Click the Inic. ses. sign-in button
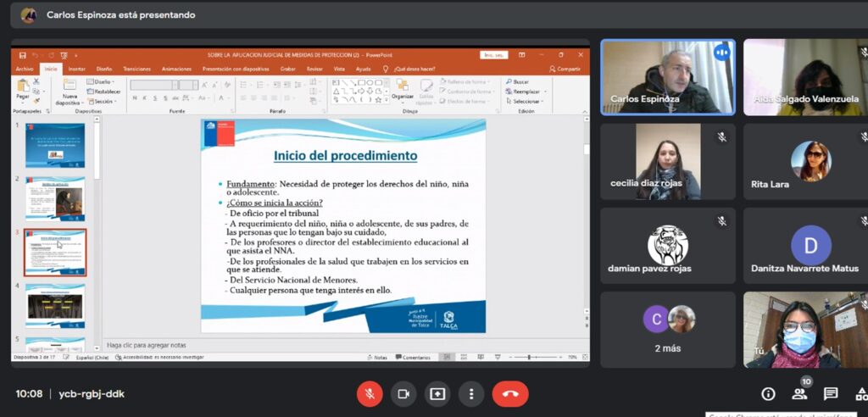Image resolution: width=868 pixels, height=417 pixels. (494, 55)
